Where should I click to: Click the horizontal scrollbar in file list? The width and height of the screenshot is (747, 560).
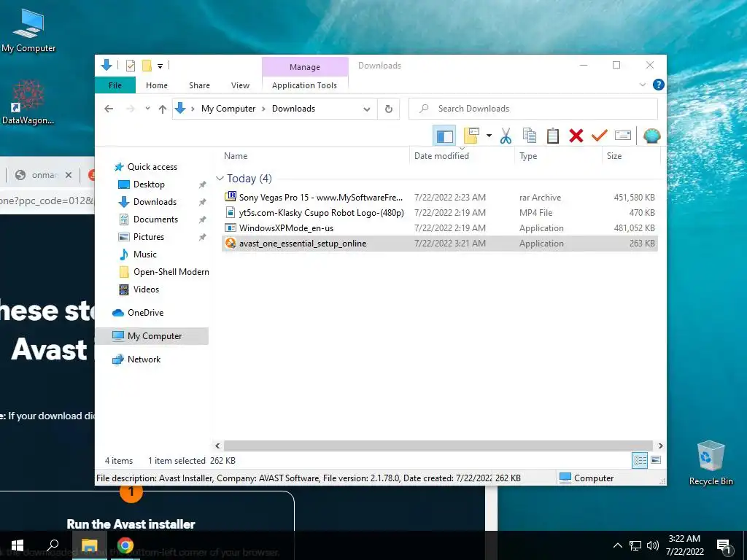(438, 446)
